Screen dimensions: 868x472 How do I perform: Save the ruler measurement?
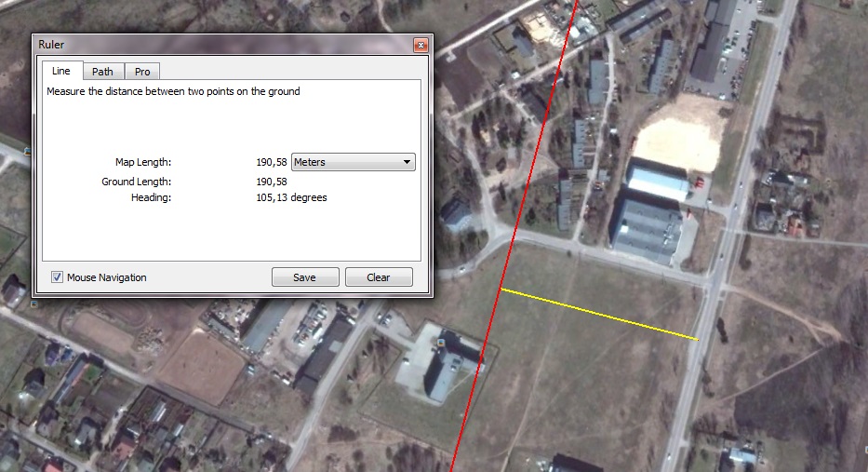(305, 277)
